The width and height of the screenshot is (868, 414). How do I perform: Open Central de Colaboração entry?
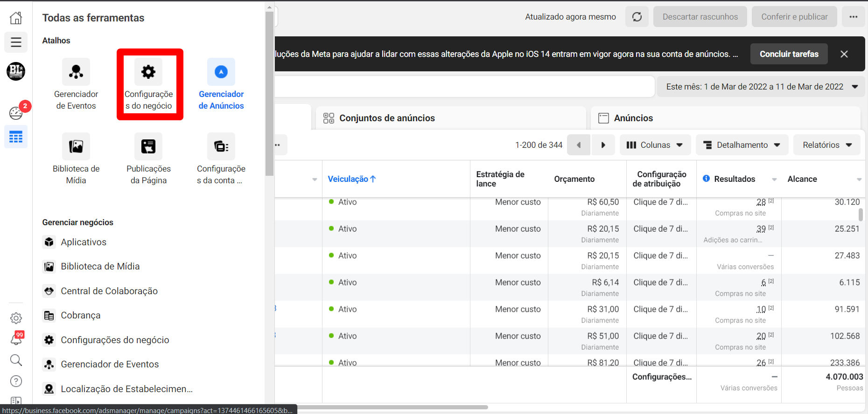109,291
